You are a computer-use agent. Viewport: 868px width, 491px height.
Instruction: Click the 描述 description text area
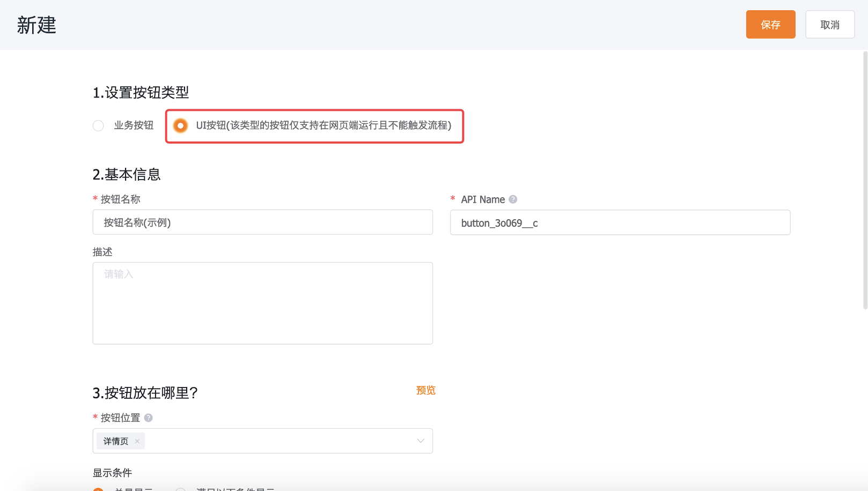tap(263, 303)
